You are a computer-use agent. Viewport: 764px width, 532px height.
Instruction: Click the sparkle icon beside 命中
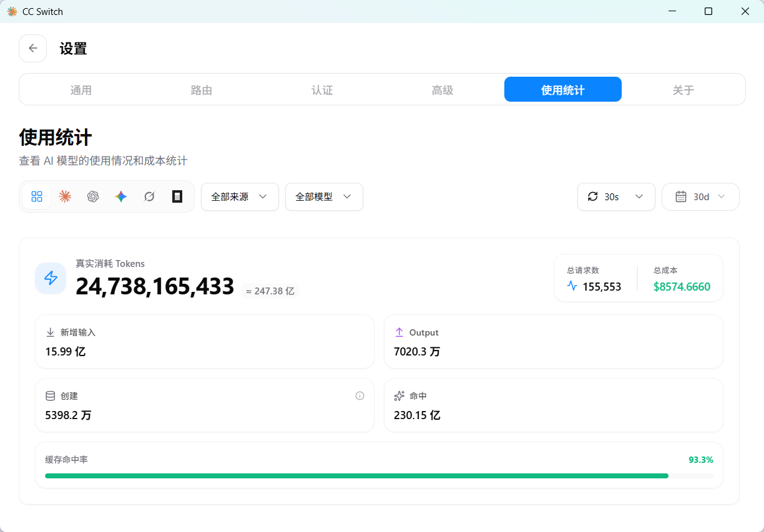point(399,396)
